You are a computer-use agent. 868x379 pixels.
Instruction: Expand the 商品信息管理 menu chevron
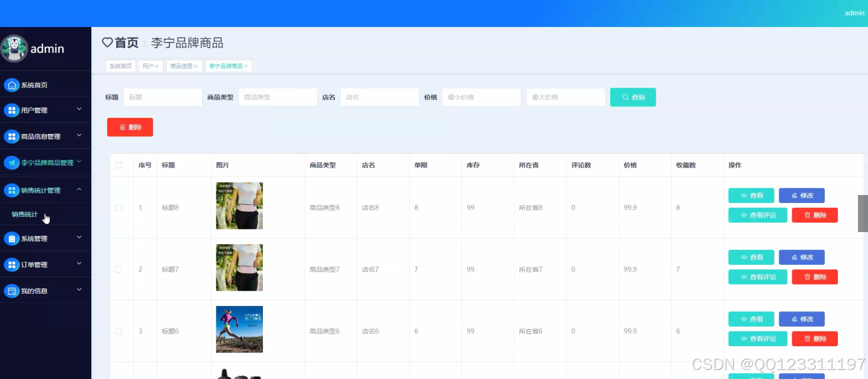79,135
